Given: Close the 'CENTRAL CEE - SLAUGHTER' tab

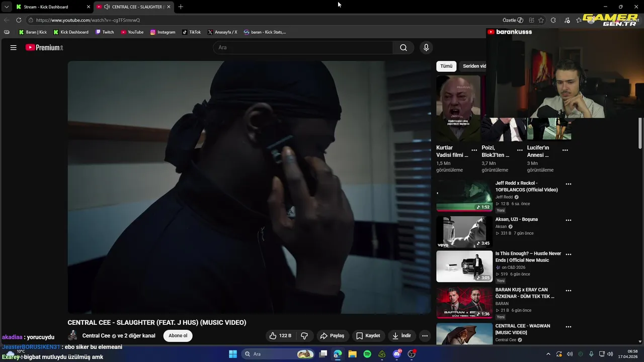Looking at the screenshot, I should point(169,7).
